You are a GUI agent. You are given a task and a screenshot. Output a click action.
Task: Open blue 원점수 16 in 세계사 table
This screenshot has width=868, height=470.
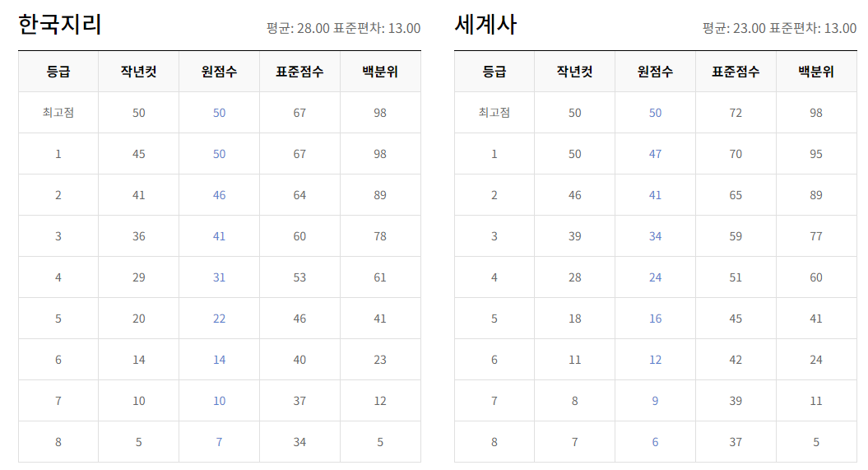click(656, 319)
